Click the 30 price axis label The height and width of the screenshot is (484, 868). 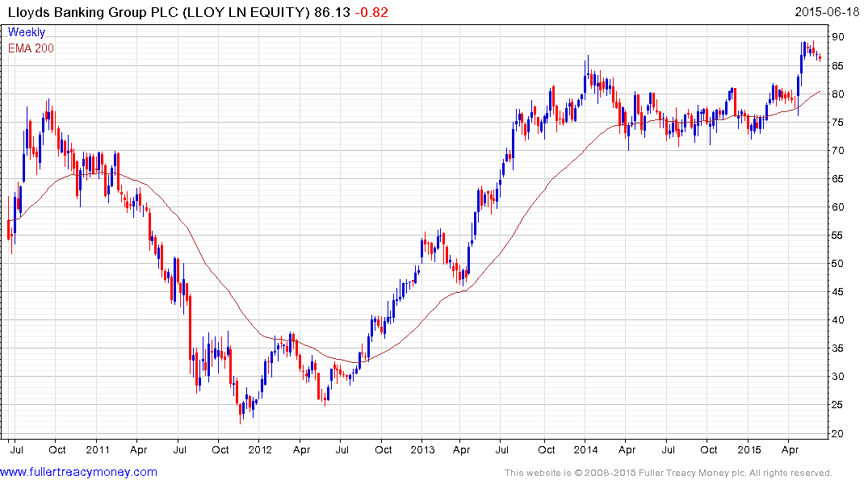(x=837, y=376)
